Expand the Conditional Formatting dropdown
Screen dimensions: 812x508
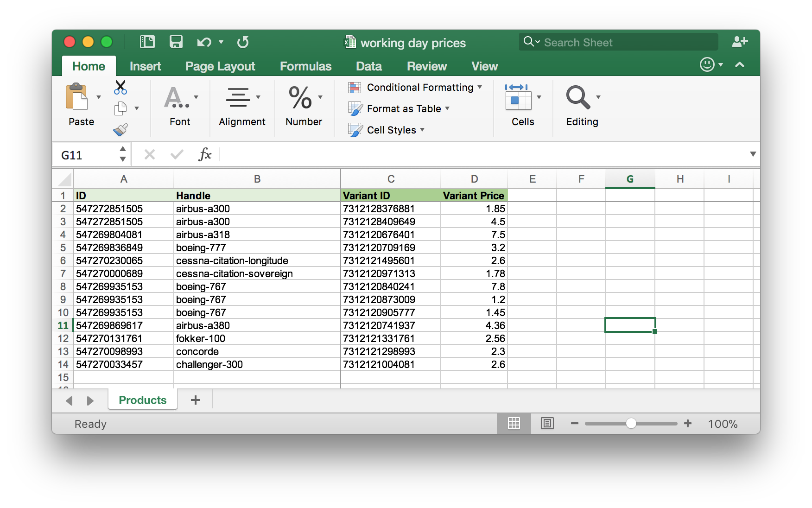[415, 88]
